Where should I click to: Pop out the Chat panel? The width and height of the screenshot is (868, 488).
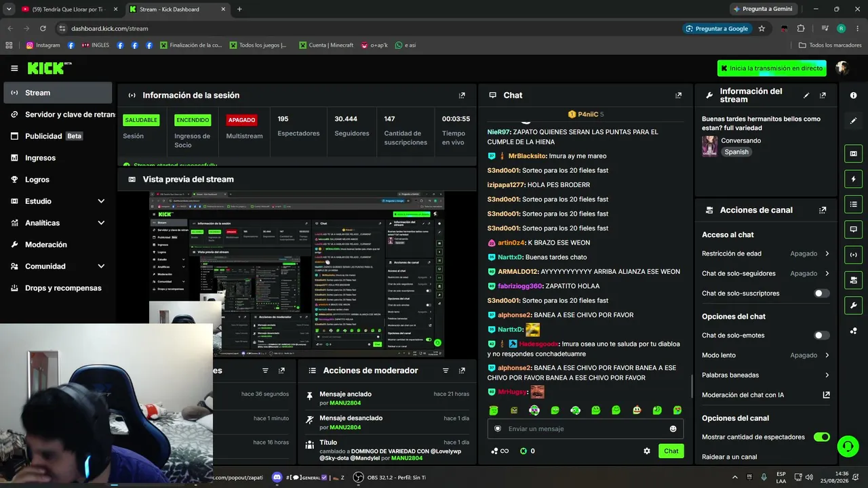tap(678, 96)
